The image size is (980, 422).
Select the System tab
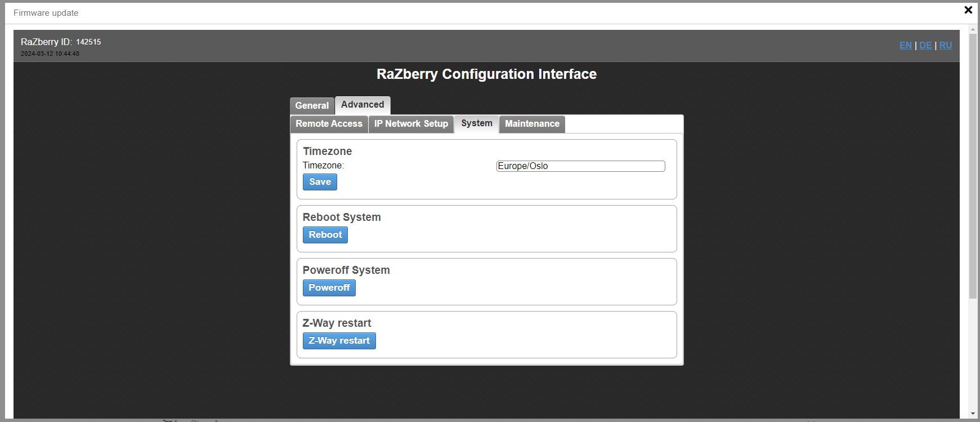click(477, 123)
